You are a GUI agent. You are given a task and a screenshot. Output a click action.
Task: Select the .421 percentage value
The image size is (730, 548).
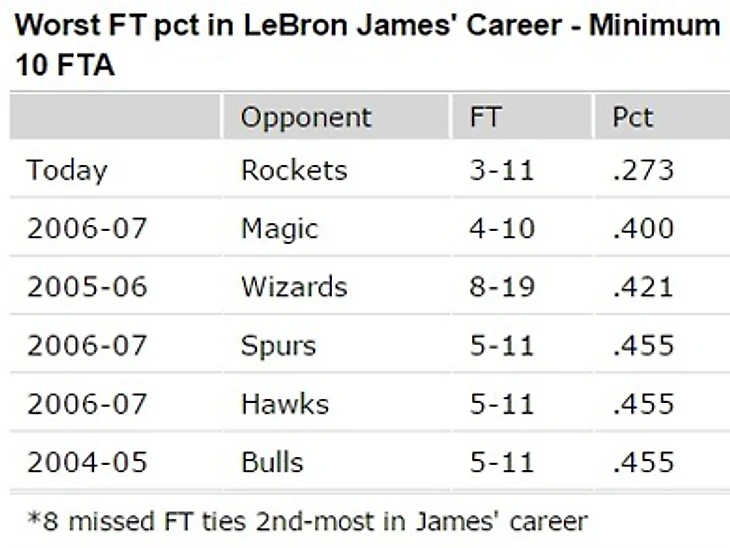(x=643, y=287)
